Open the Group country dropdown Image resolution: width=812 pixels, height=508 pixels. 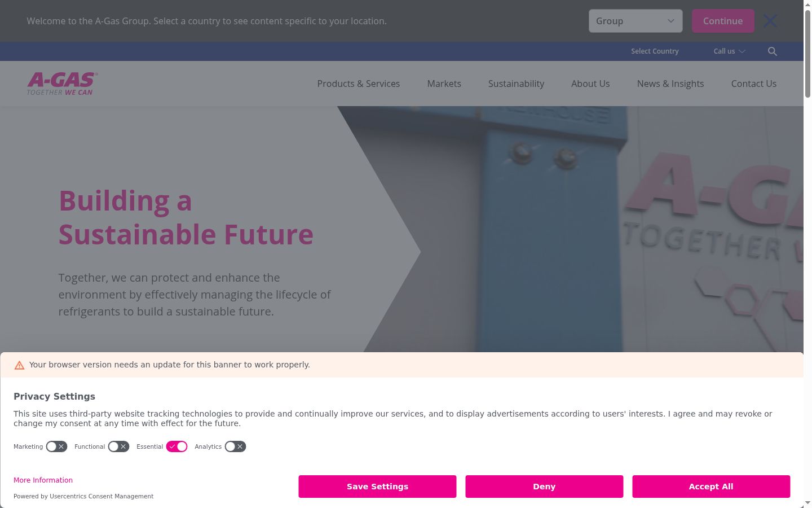[636, 21]
